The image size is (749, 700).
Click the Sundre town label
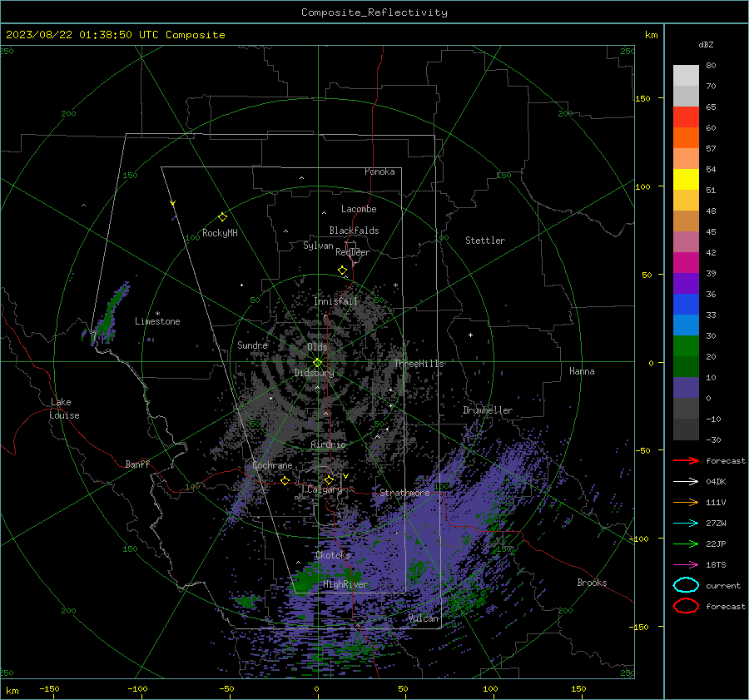pos(253,345)
